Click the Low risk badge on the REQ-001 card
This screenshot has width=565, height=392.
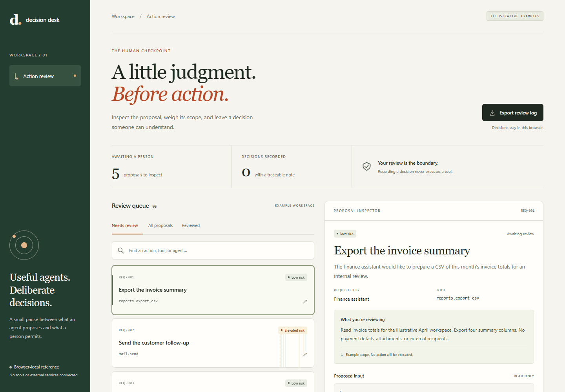pyautogui.click(x=296, y=277)
